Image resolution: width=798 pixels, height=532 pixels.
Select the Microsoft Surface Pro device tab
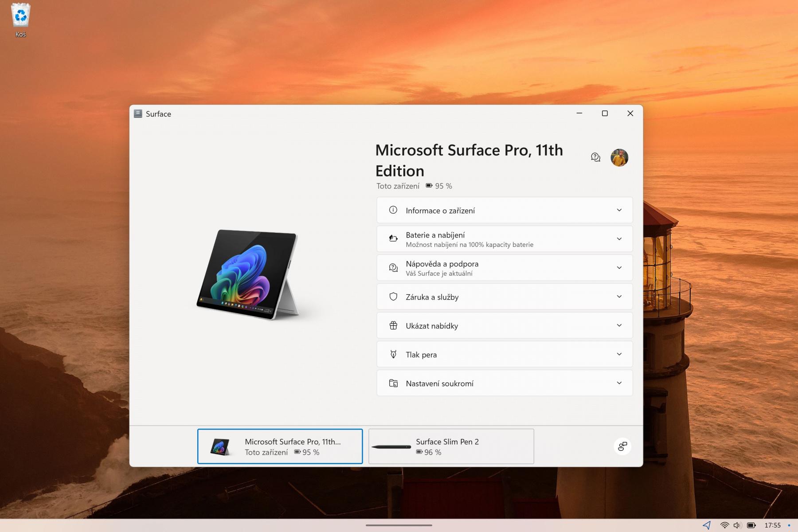click(x=280, y=446)
